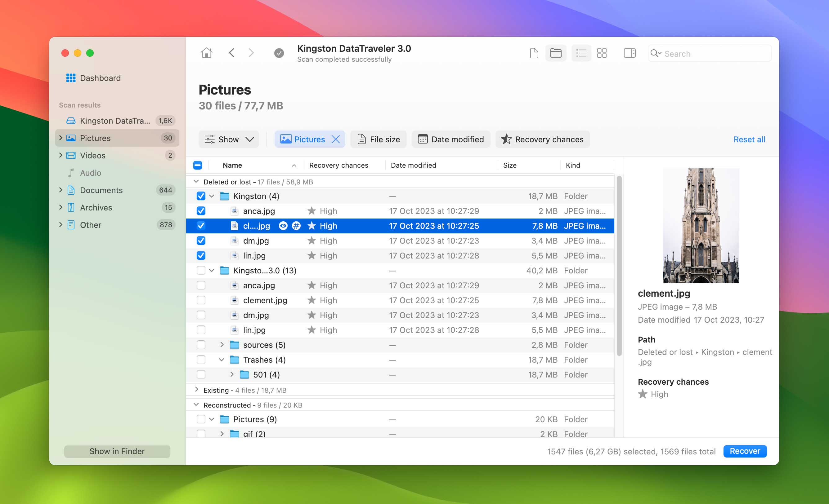Expand the 501 (4) folder
Viewport: 829px width, 504px height.
point(232,374)
